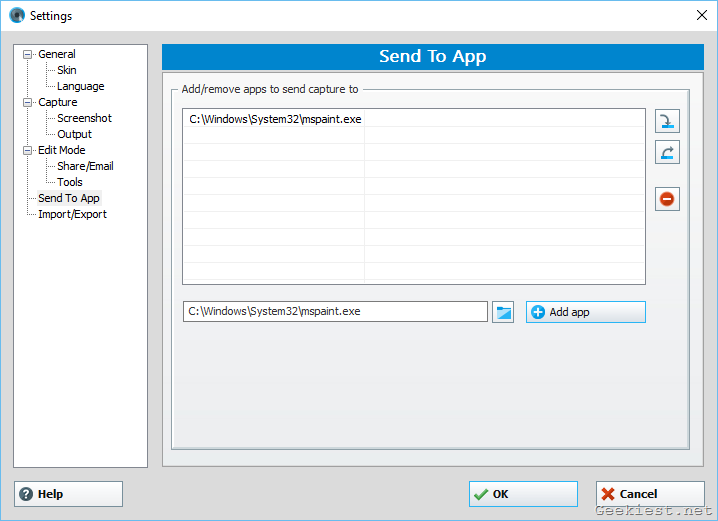Viewport: 718px width, 521px height.
Task: Click the Cancel button
Action: (650, 494)
